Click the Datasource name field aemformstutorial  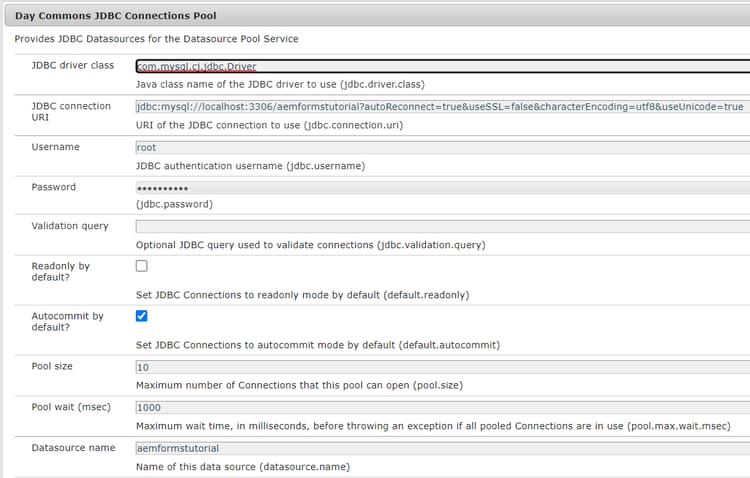coord(440,448)
